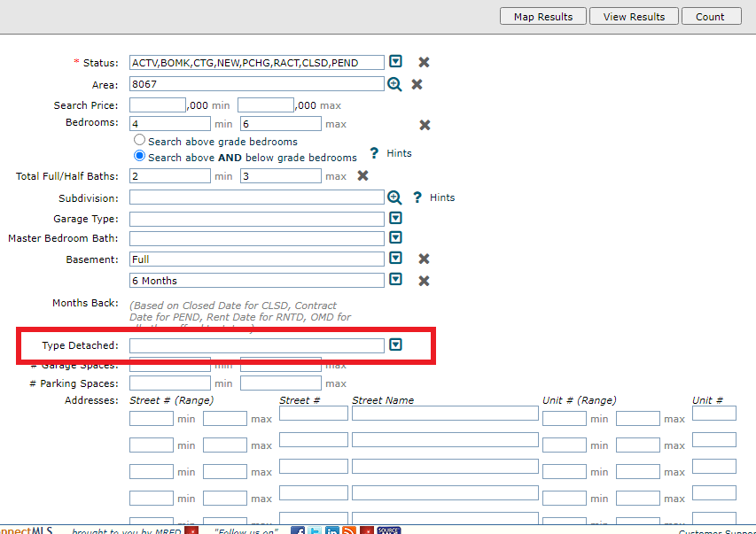Click the Map Results button
Image resolution: width=756 pixels, height=534 pixels.
(543, 17)
